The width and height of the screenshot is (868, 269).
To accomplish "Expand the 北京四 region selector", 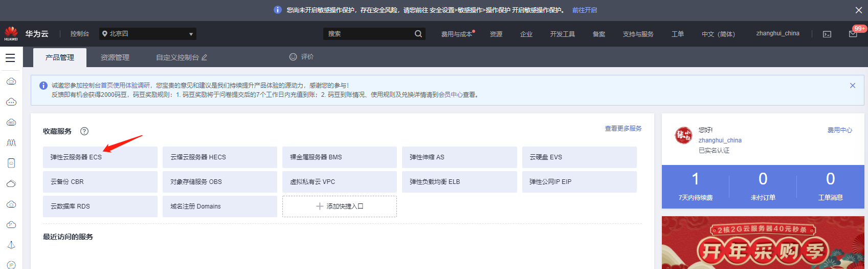I will 148,34.
